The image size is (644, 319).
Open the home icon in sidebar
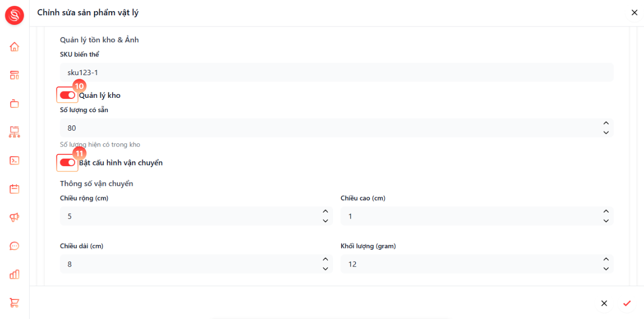(14, 47)
